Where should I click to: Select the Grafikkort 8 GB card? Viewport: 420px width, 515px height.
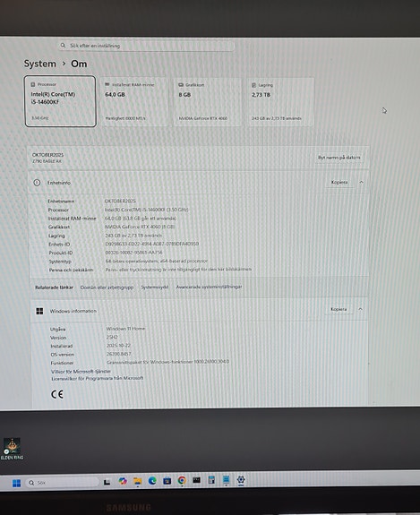pyautogui.click(x=208, y=102)
